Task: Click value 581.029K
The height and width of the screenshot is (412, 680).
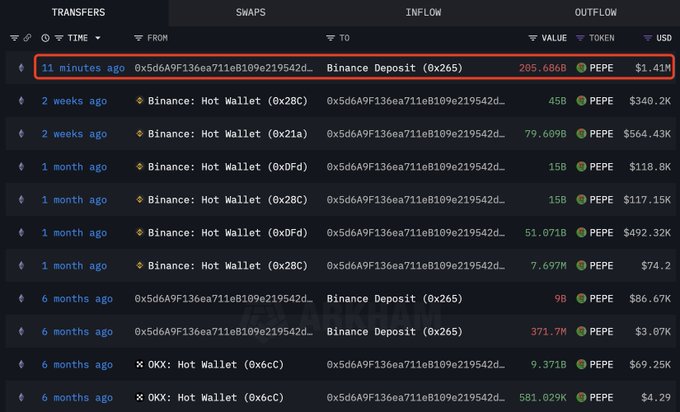Action: (x=543, y=398)
